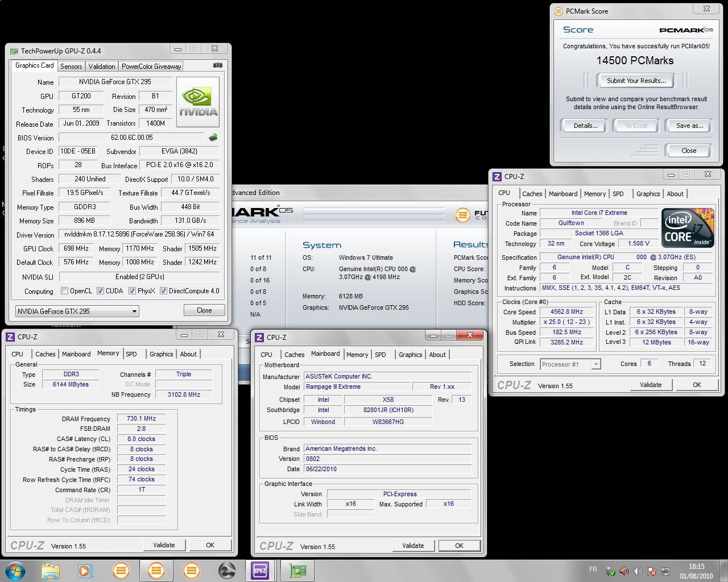Click the To Excel button
The width and height of the screenshot is (728, 582).
[636, 126]
